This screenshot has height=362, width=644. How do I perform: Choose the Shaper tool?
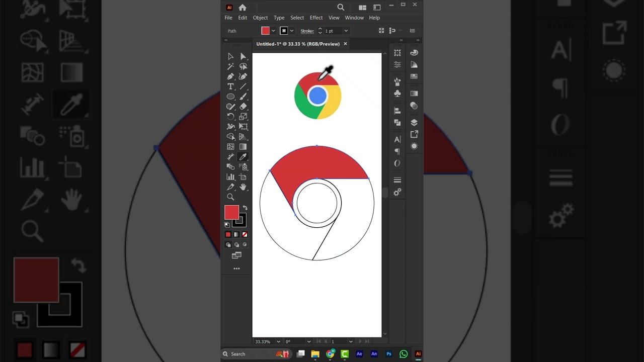coord(230,107)
